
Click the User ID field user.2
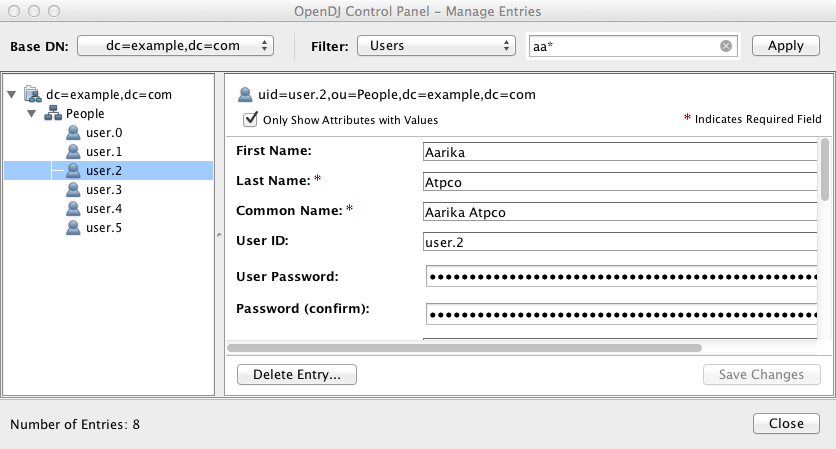(x=620, y=242)
